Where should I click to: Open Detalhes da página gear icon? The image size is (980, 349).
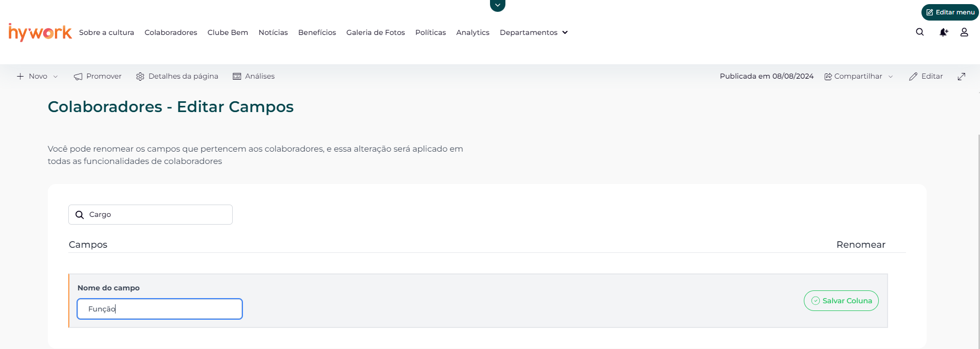[140, 77]
